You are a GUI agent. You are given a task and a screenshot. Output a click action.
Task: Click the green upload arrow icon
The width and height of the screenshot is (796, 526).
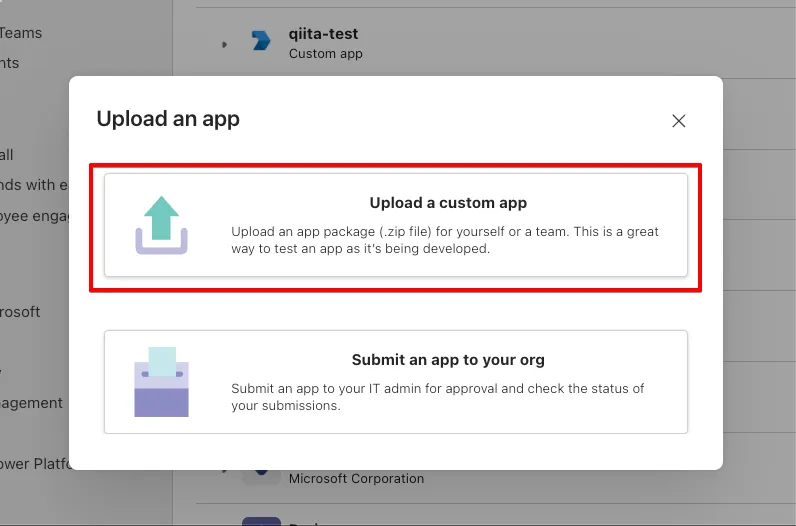point(161,225)
